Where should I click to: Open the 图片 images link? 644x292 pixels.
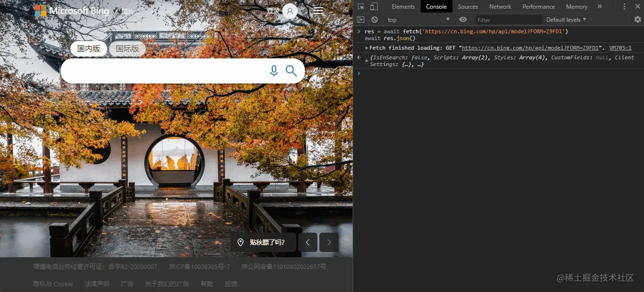(x=128, y=12)
